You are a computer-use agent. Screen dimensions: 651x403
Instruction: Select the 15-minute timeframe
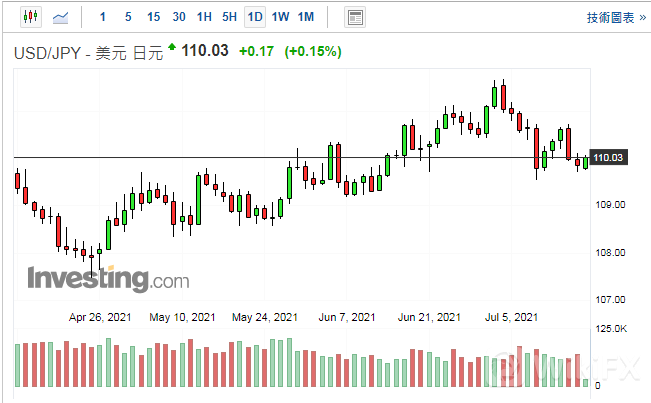click(x=153, y=17)
